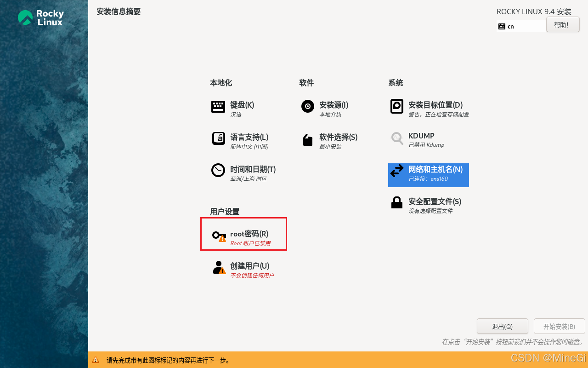Image resolution: width=588 pixels, height=368 pixels.
Task: Click the '简体中文 (中国)' text
Action: [249, 147]
